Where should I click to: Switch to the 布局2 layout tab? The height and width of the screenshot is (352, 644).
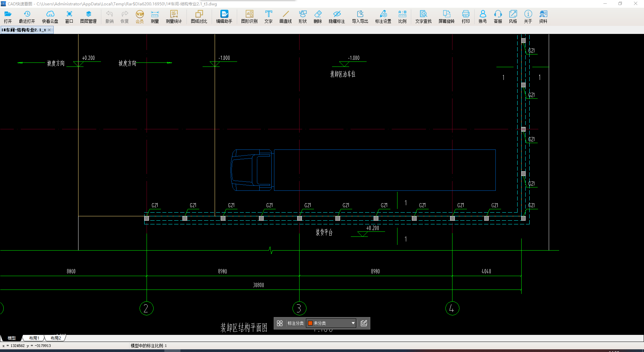(x=56, y=338)
